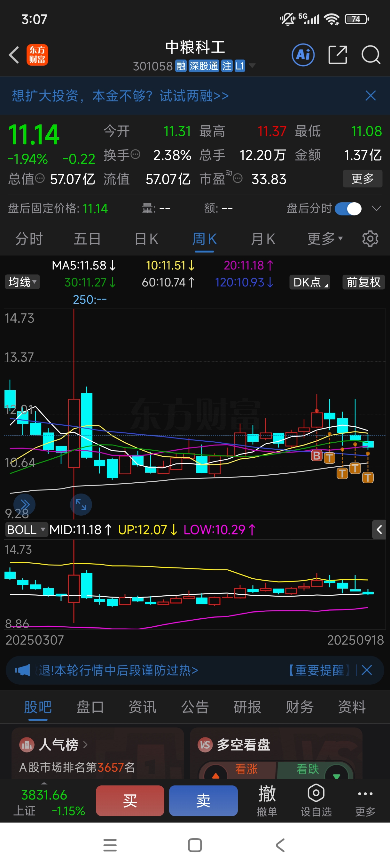
Task: Tap Android recent apps navigation icon
Action: click(x=110, y=845)
